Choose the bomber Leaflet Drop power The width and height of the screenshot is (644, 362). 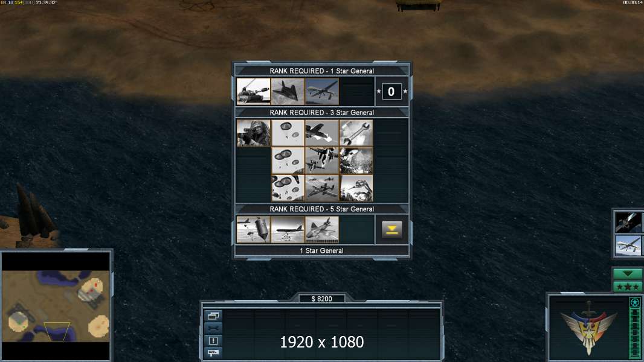[288, 230]
